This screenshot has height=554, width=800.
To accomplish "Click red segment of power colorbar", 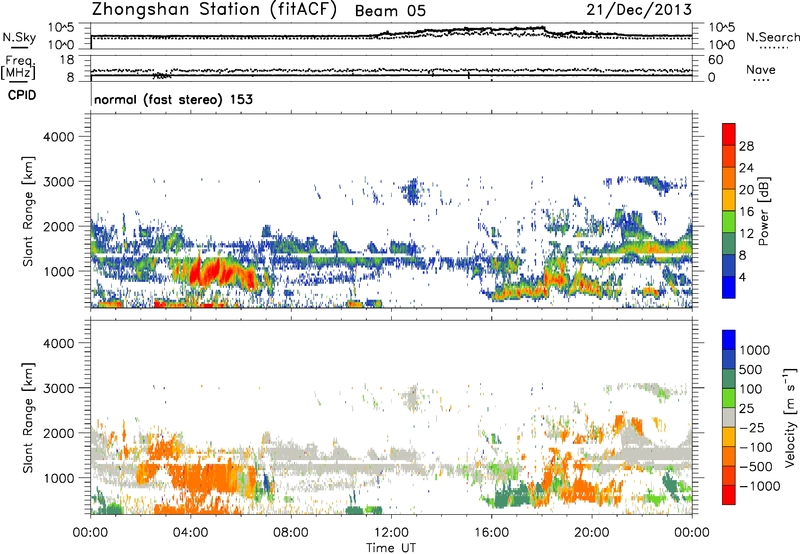I will pyautogui.click(x=729, y=134).
